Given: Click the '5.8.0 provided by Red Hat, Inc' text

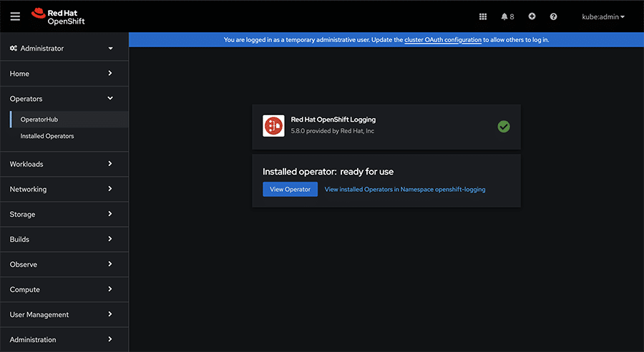Looking at the screenshot, I should 332,131.
